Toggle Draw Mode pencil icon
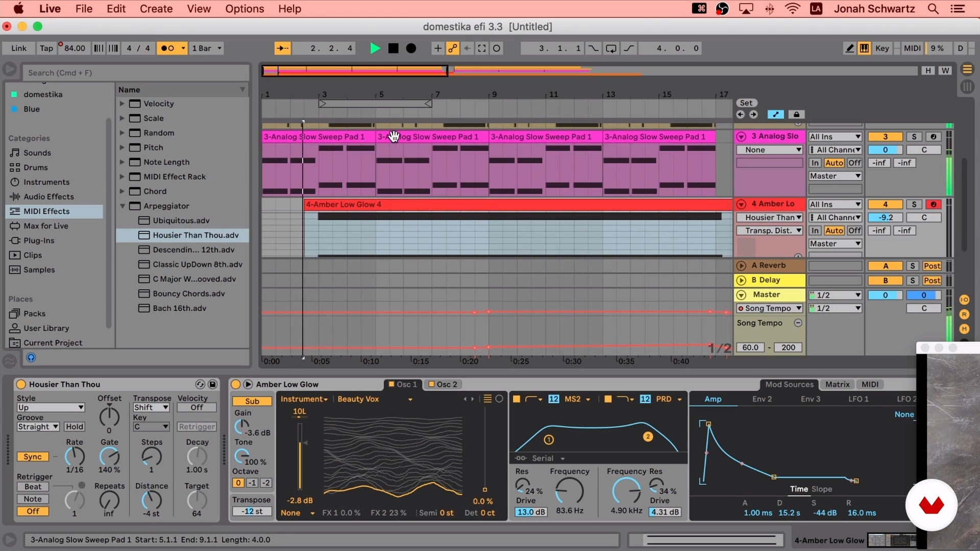980x551 pixels. 849,48
